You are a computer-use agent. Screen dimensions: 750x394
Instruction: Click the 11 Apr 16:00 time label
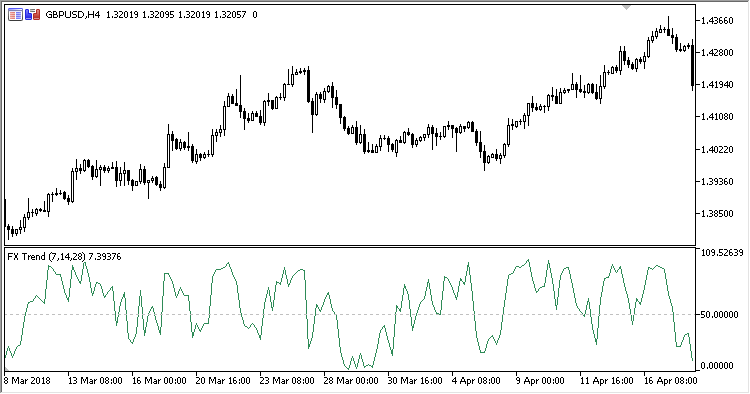(x=607, y=381)
